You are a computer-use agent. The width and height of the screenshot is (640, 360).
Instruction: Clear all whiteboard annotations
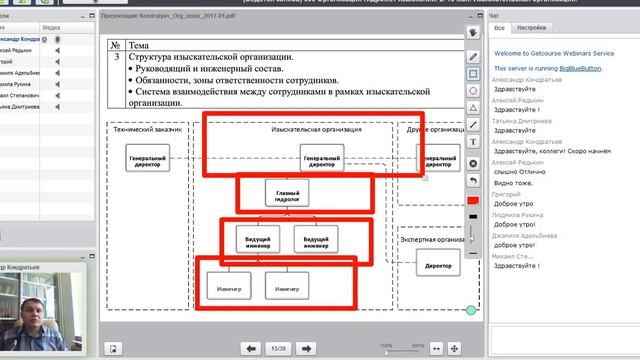click(x=473, y=164)
